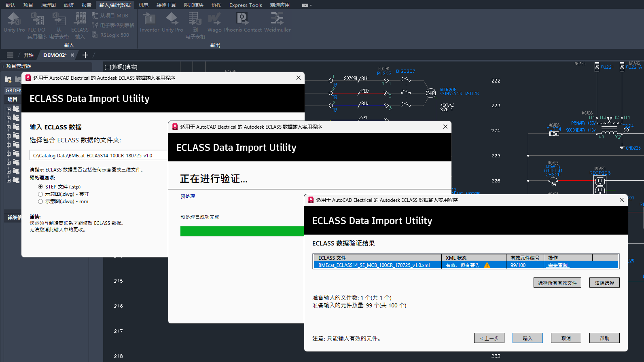This screenshot has width=644, height=362.
Task: Switch to the 面板 ribbon tab
Action: pyautogui.click(x=69, y=5)
